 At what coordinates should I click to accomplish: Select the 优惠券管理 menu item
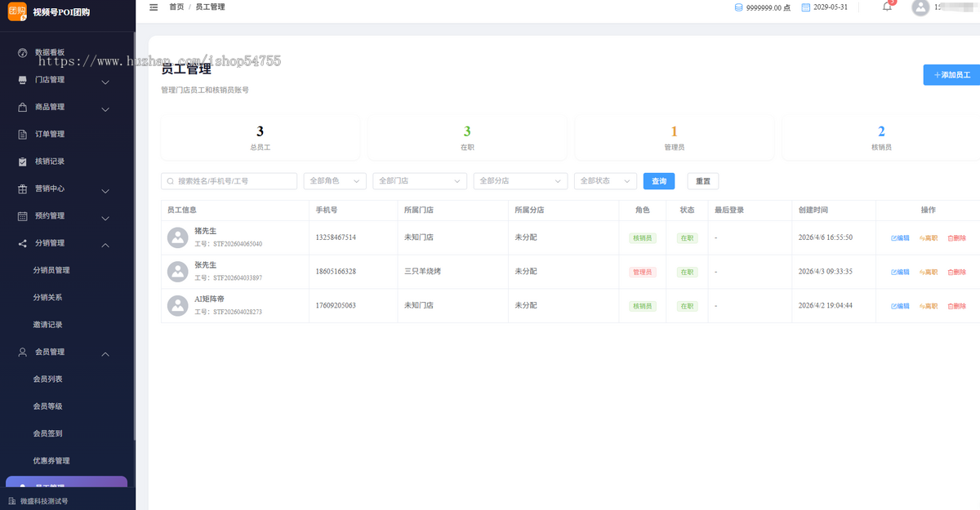tap(51, 461)
